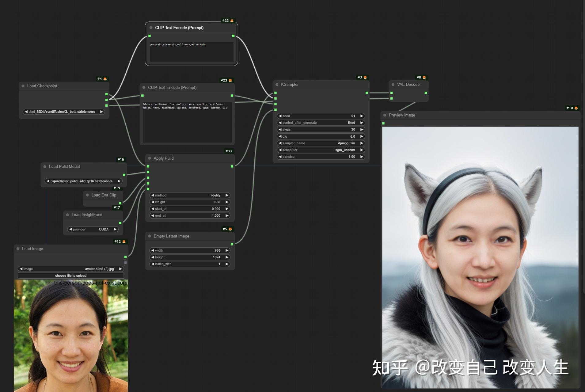The height and width of the screenshot is (392, 585).
Task: Click the fox badge icon on KSampler node #3
Action: [365, 77]
